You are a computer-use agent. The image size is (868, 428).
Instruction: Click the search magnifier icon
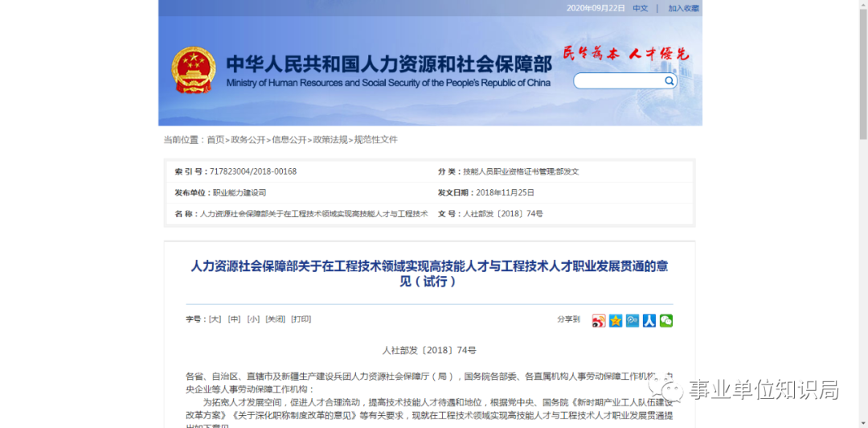point(669,81)
